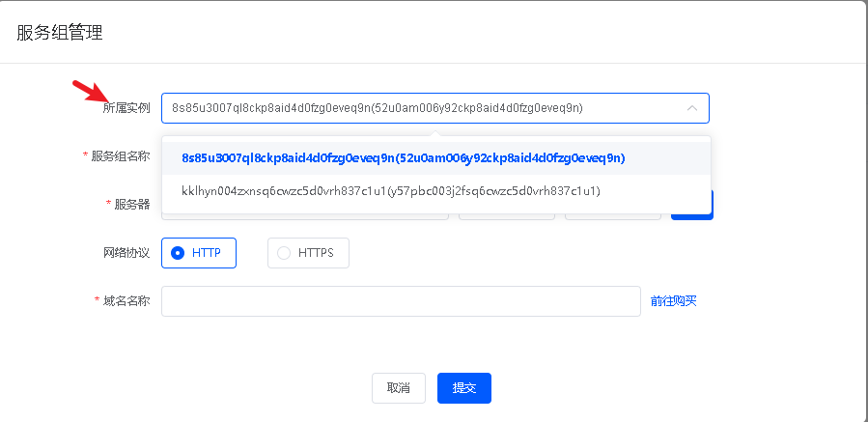Click the 网络协议 label
Screen dimensions: 868x422
(x=126, y=253)
